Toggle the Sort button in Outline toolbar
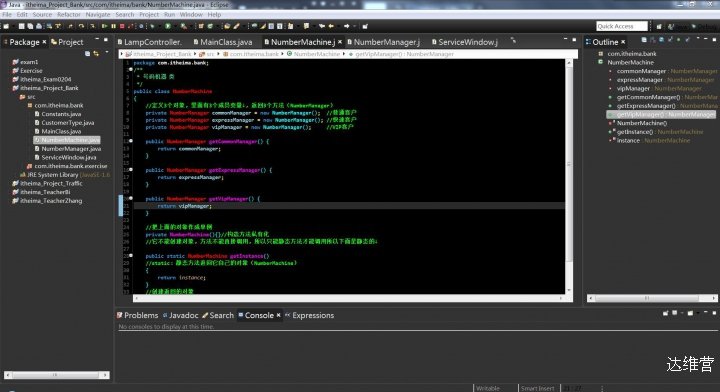 [x=652, y=40]
